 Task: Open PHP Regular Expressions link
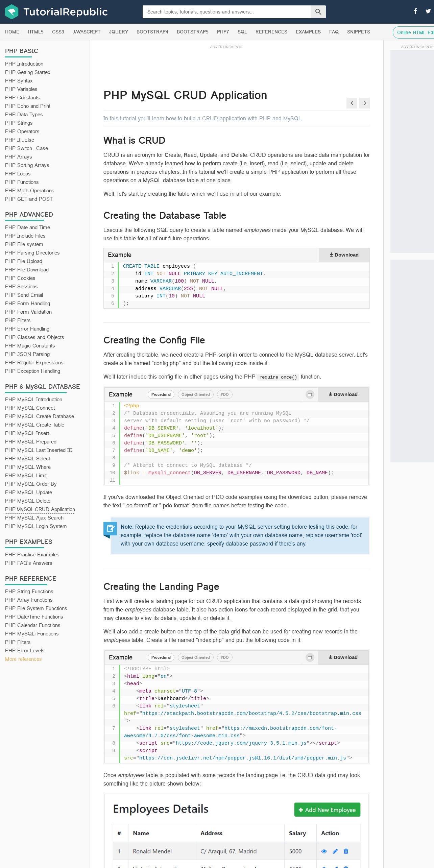(x=34, y=363)
